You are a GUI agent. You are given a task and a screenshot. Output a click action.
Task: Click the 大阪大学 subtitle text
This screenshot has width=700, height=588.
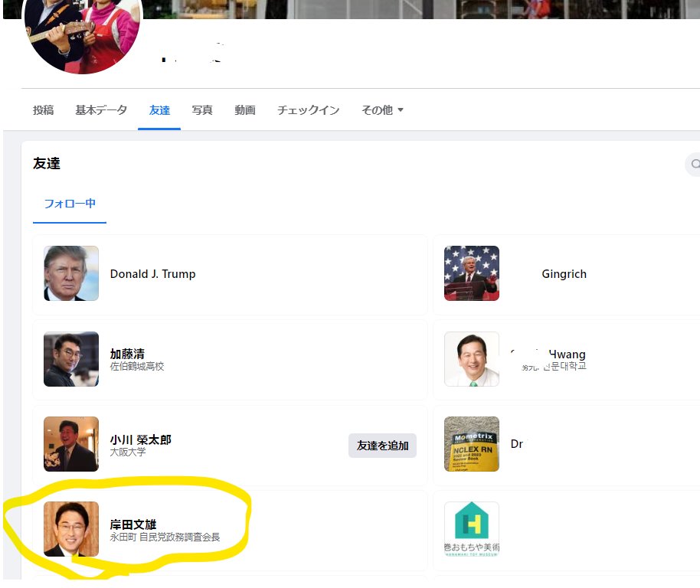(128, 452)
